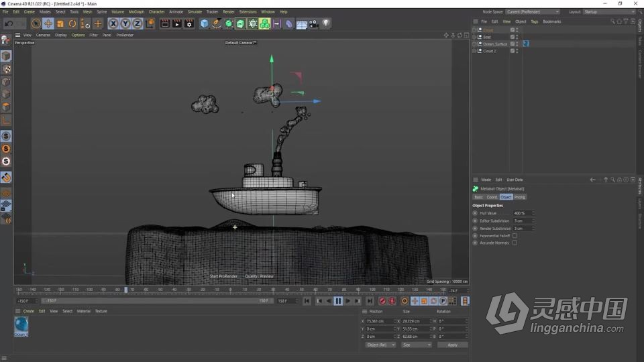Screen dimensions: 644x362
Task: Switch to Make Editable tool in left sidebar
Action: [6, 40]
